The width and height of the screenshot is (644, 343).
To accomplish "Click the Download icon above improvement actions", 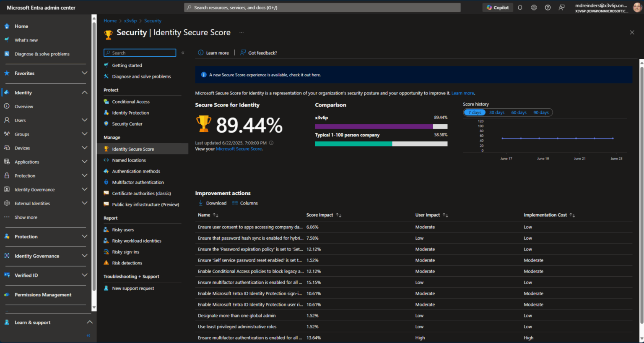I will [200, 203].
